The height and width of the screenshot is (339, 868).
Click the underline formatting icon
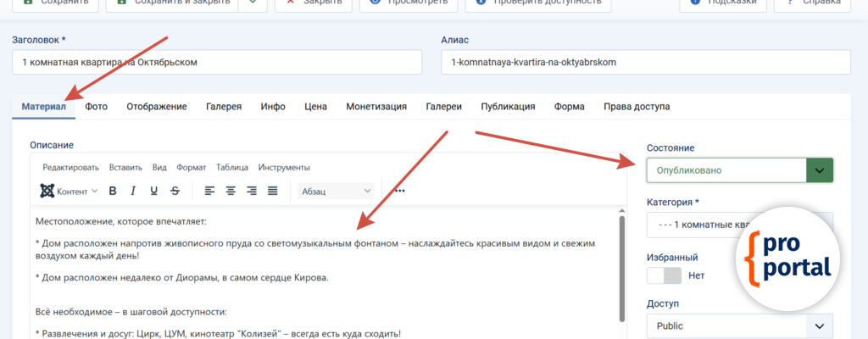coord(154,191)
